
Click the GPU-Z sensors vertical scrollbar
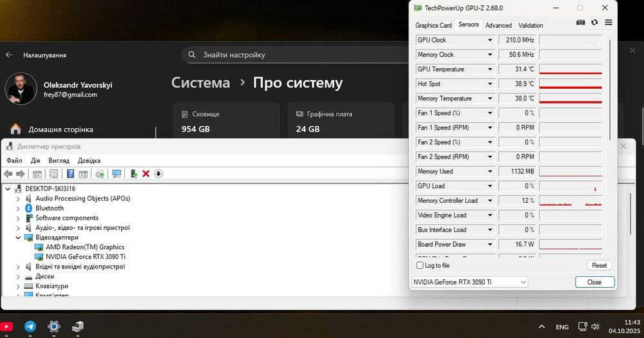[611, 89]
